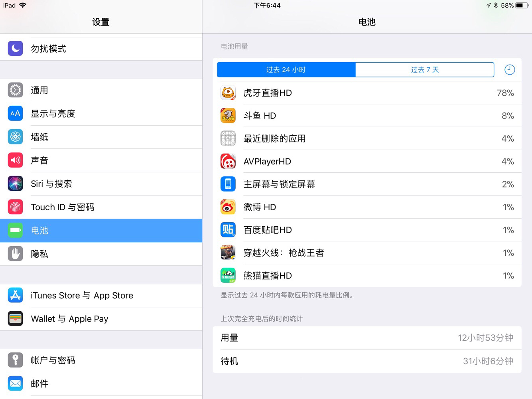This screenshot has height=399, width=532.
Task: Tap the green Battery icon in sidebar
Action: pos(15,230)
